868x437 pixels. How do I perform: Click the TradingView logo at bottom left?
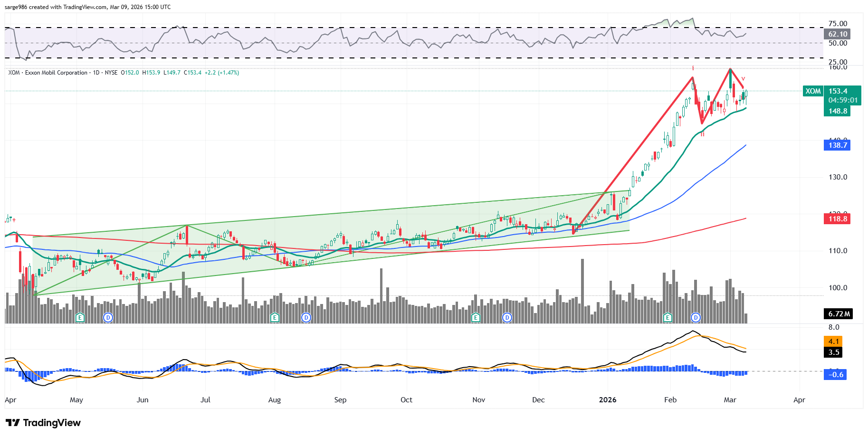(43, 423)
